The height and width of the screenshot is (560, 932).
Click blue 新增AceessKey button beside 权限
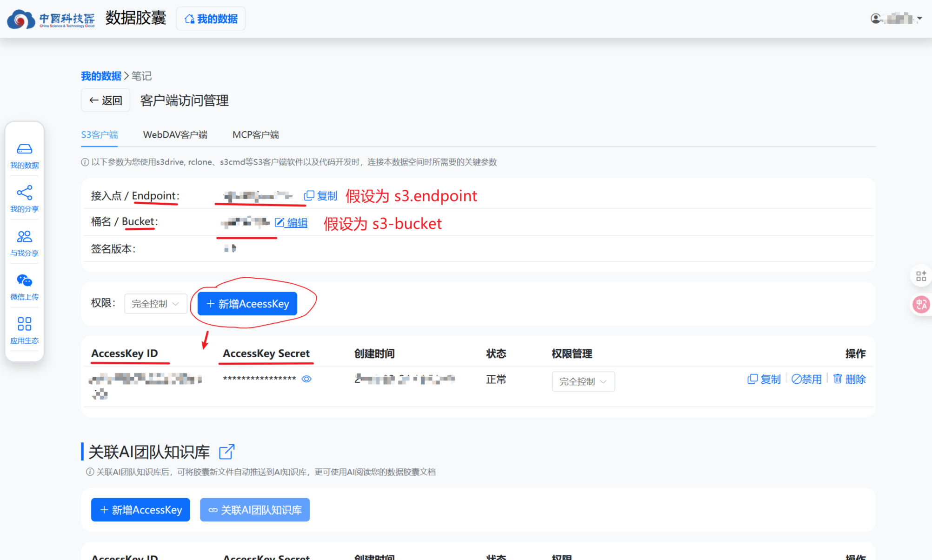pos(247,304)
